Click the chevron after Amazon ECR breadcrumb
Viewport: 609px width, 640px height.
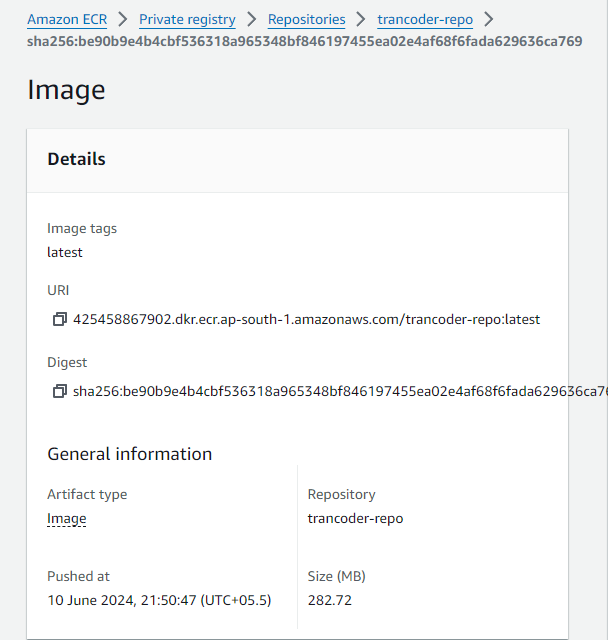coord(122,19)
